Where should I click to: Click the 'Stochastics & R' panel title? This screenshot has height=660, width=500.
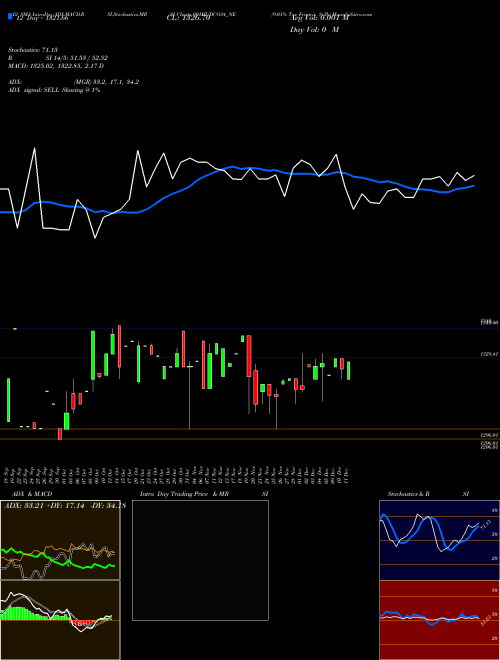(409, 494)
